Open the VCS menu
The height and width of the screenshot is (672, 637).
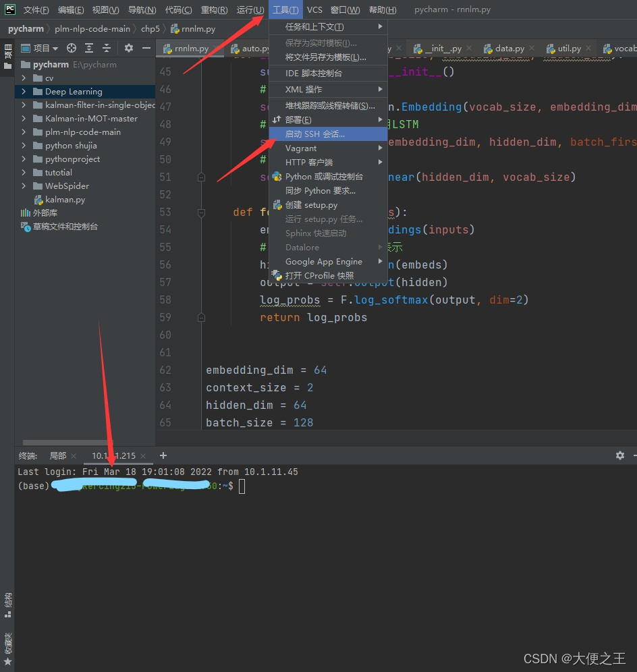click(x=314, y=9)
